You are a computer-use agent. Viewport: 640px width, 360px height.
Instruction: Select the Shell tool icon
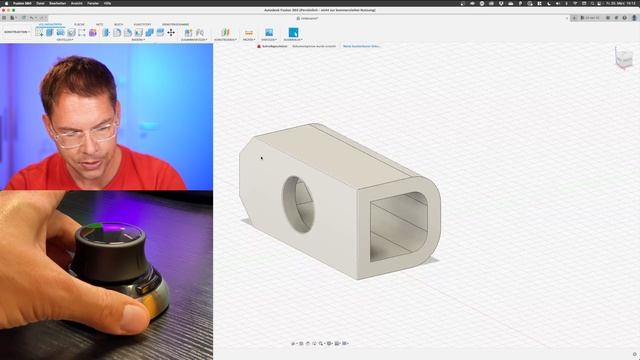(139, 32)
